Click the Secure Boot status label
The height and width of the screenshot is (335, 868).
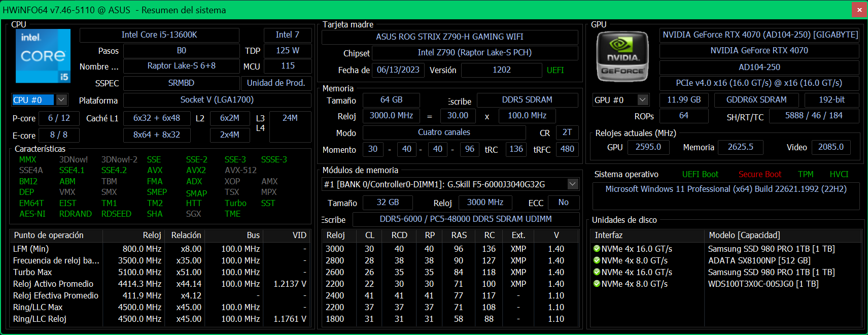(x=760, y=175)
